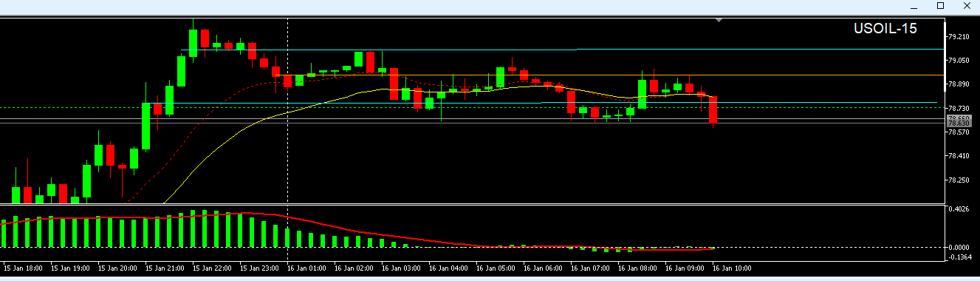Click the 15 Jan 21:00 time label
Viewport: 980px width, 281px height.
click(165, 268)
